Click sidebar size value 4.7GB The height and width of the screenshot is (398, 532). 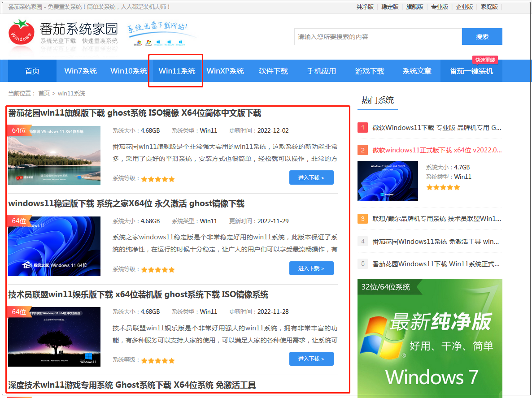[462, 167]
